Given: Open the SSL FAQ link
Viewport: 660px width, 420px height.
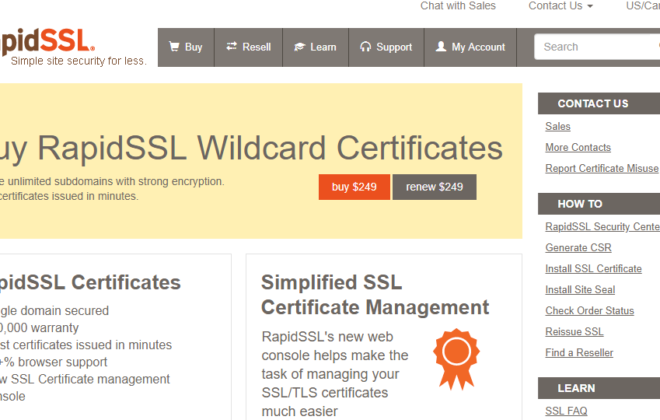Looking at the screenshot, I should pos(566,411).
